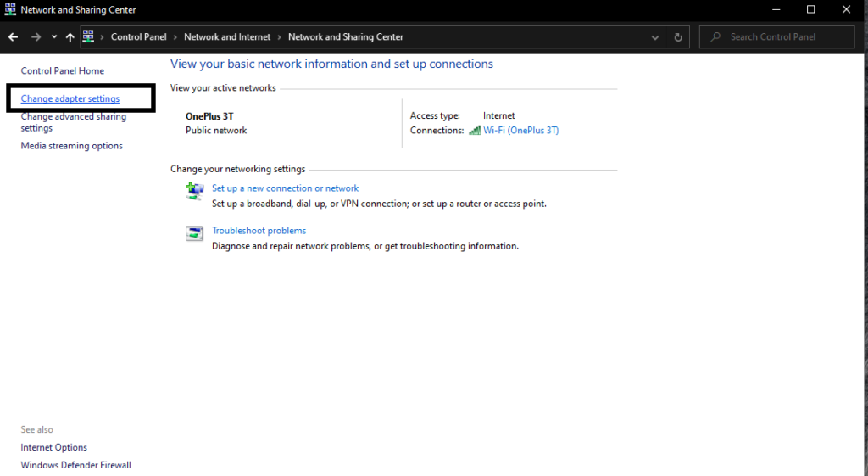Focus the Search Control Panel field
Image resolution: width=868 pixels, height=476 pixels.
pyautogui.click(x=776, y=36)
